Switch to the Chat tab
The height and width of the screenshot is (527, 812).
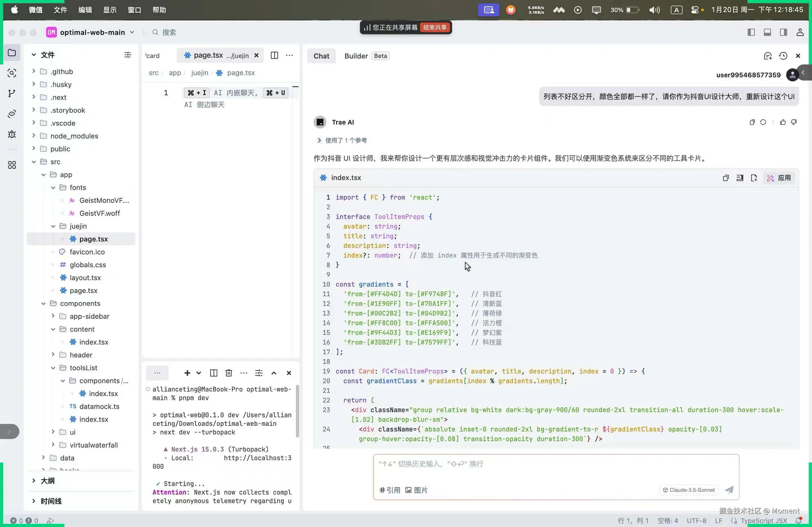tap(321, 56)
